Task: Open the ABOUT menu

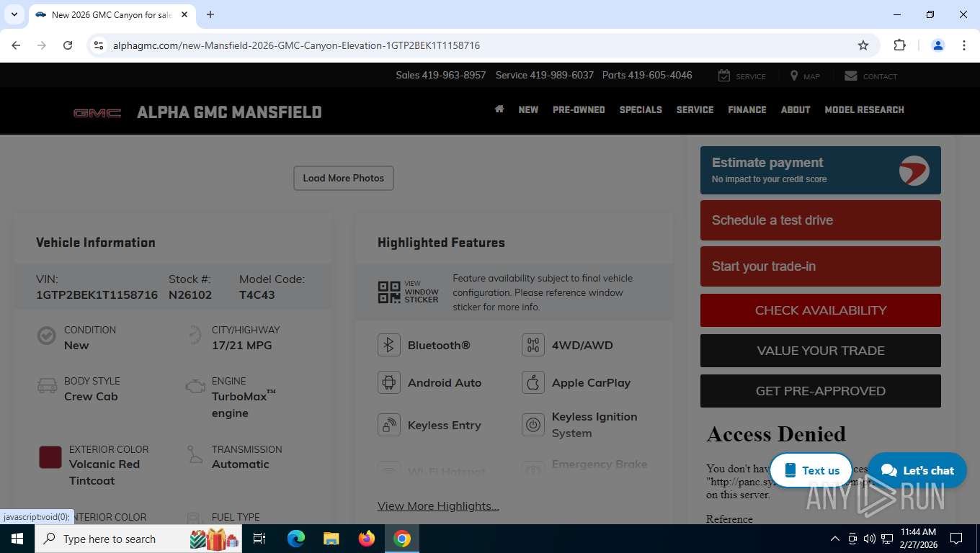Action: coord(796,109)
